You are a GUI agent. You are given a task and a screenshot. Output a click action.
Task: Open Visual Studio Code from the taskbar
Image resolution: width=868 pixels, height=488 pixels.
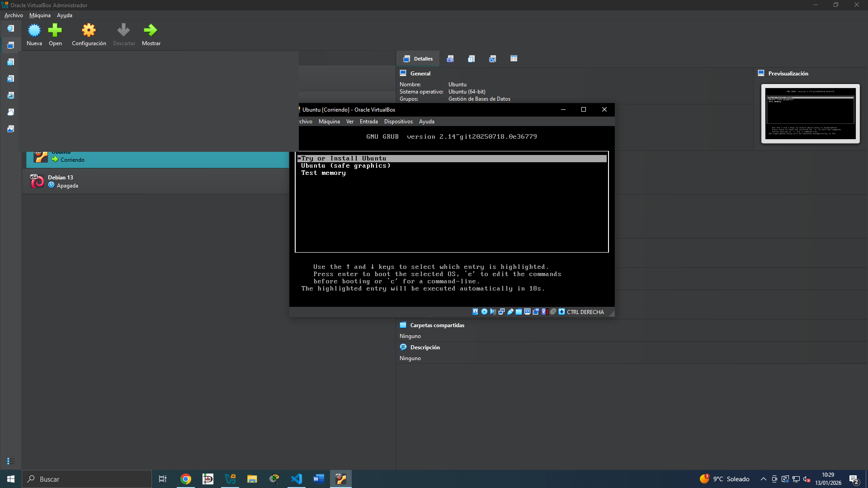point(297,479)
